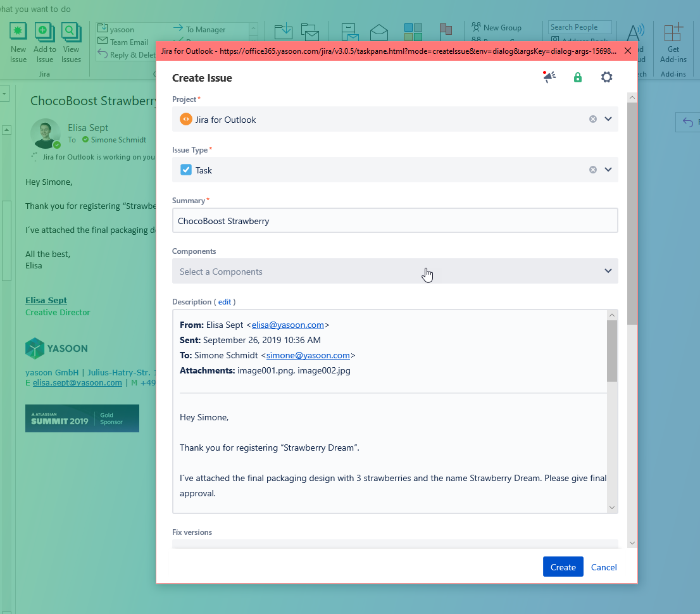Open the Select a Components dropdown
Screen dimensions: 700x614
(395, 271)
